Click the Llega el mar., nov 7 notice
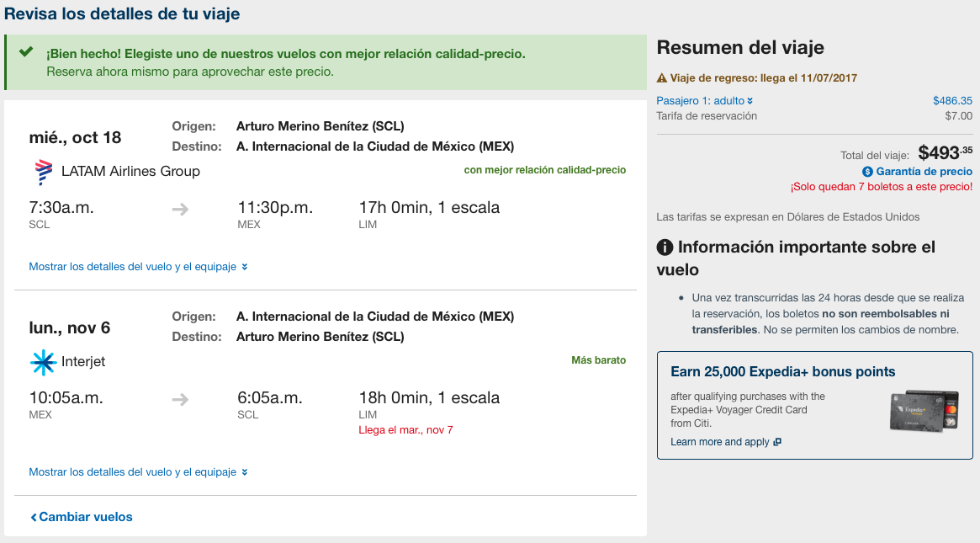 tap(405, 430)
